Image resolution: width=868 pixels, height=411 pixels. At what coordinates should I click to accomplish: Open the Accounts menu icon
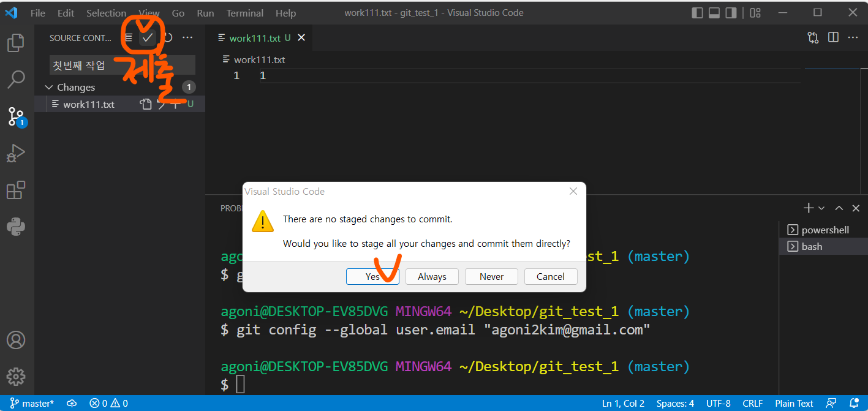click(x=16, y=340)
